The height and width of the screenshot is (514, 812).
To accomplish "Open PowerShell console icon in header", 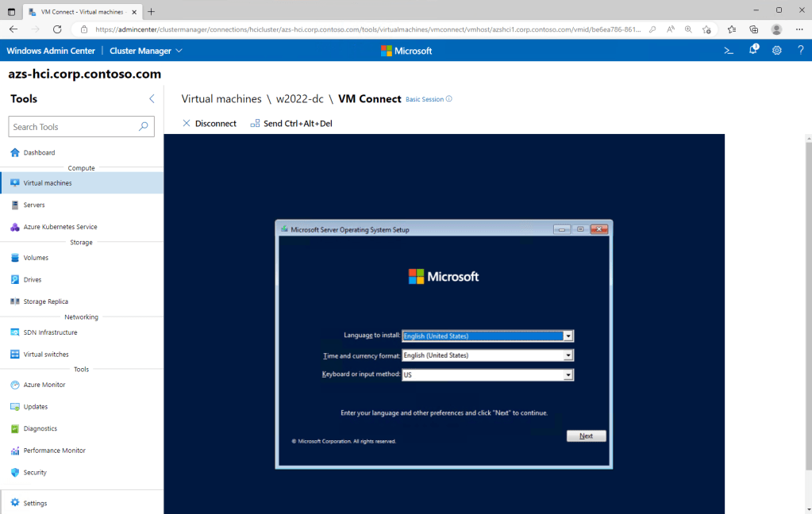I will click(x=729, y=51).
